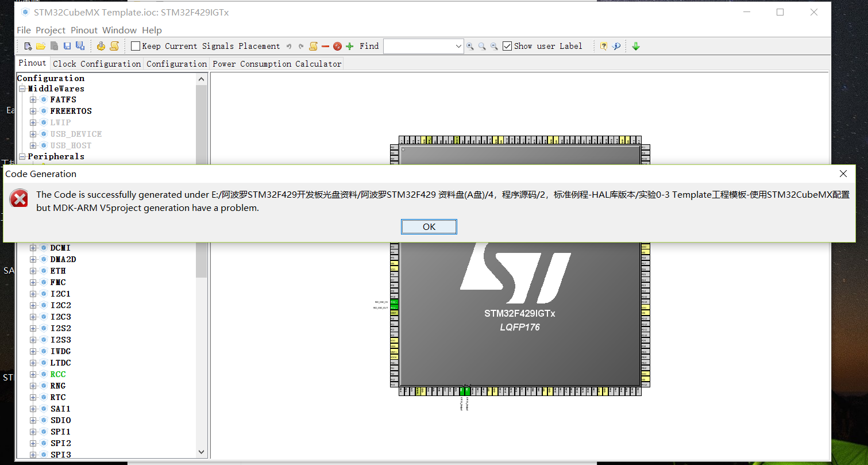Click the STM32CubeMX title bar app icon

pos(25,12)
